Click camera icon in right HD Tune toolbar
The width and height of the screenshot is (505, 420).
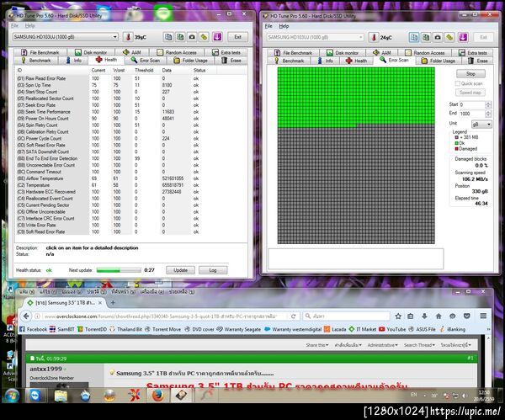[x=438, y=37]
